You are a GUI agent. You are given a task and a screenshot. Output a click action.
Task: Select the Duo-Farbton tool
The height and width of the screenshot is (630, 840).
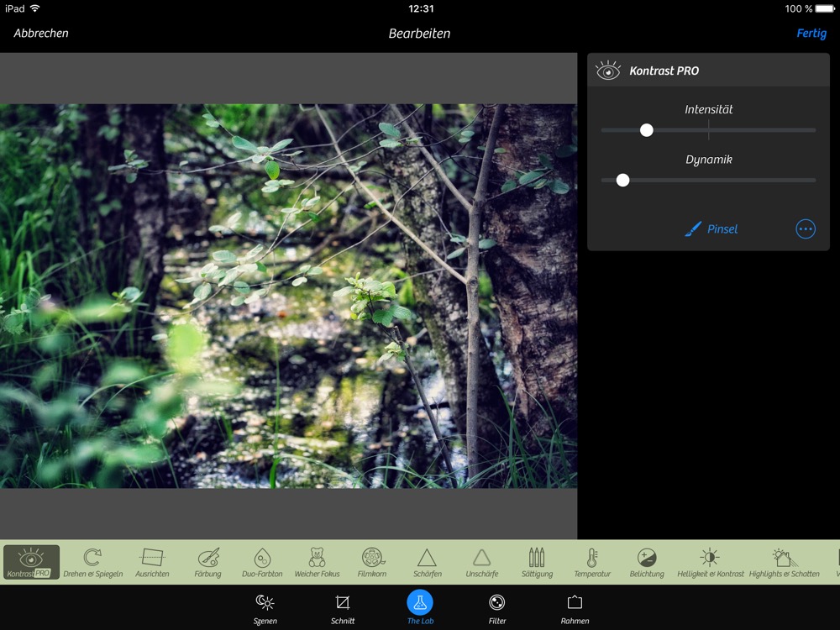point(262,562)
